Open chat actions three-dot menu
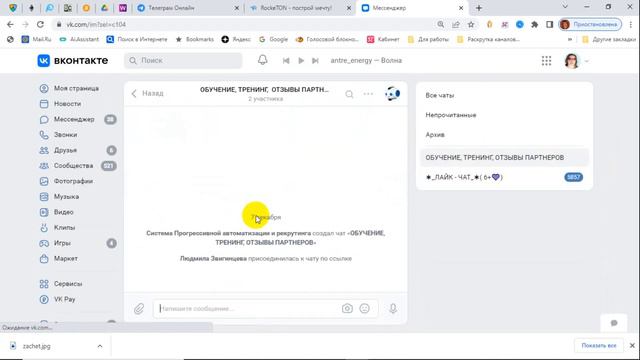640x360 pixels. tap(368, 94)
